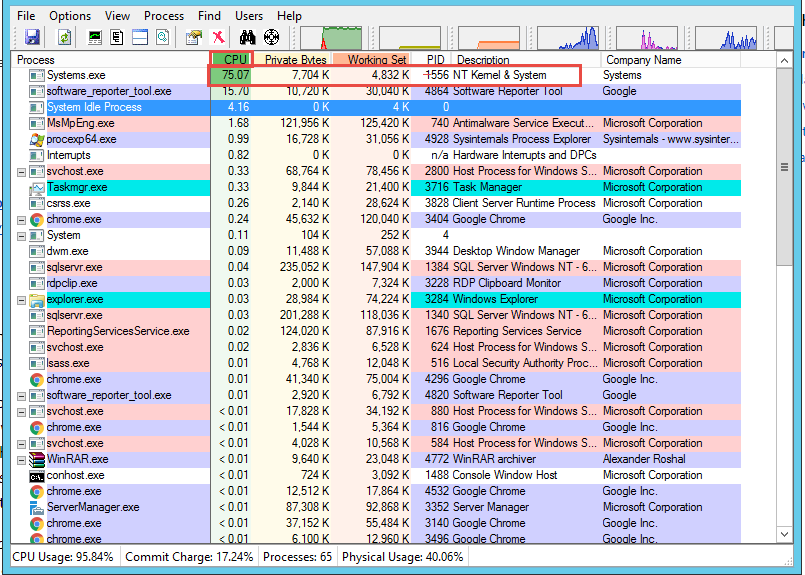Select the MsMpEng.exe process name
805x575 pixels.
tap(81, 123)
